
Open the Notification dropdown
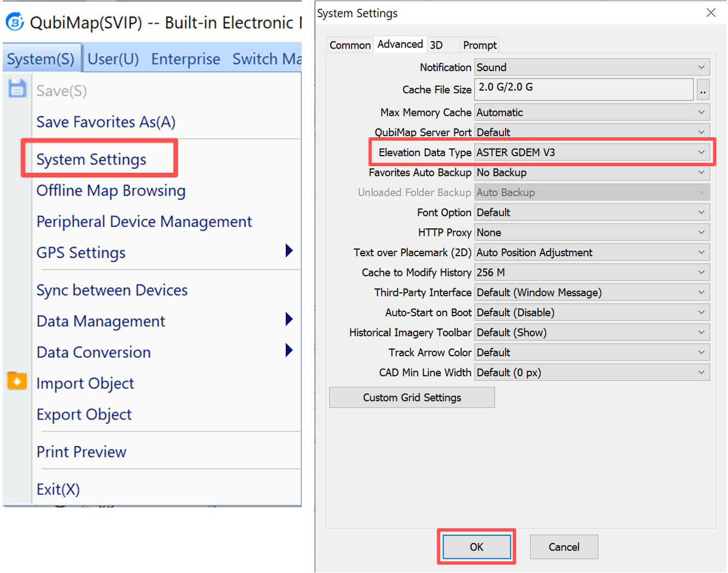592,67
